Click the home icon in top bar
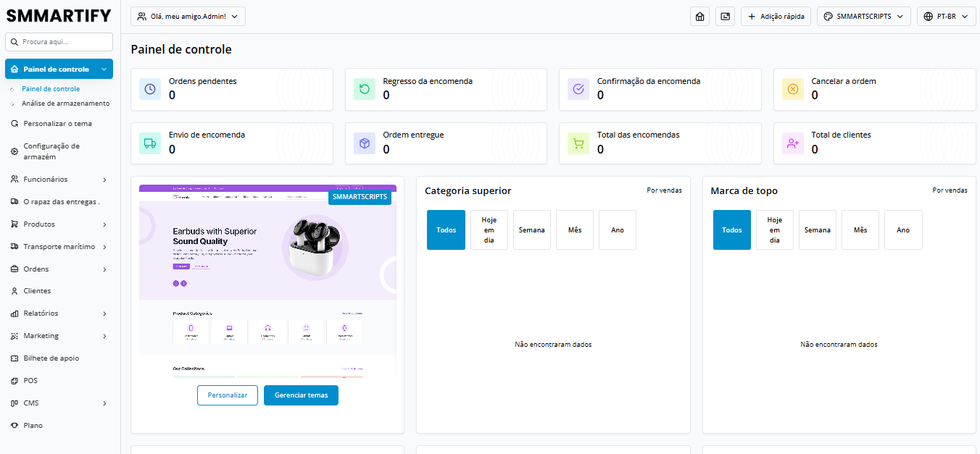980x454 pixels. (699, 17)
